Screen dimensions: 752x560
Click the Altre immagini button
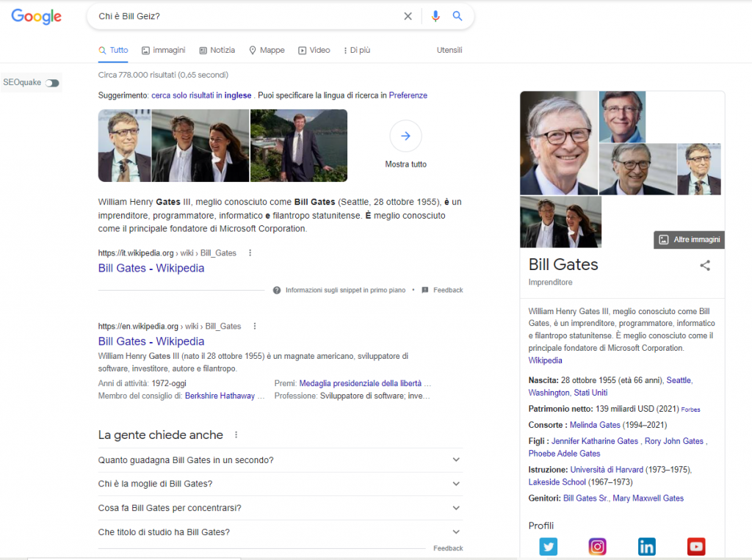689,240
